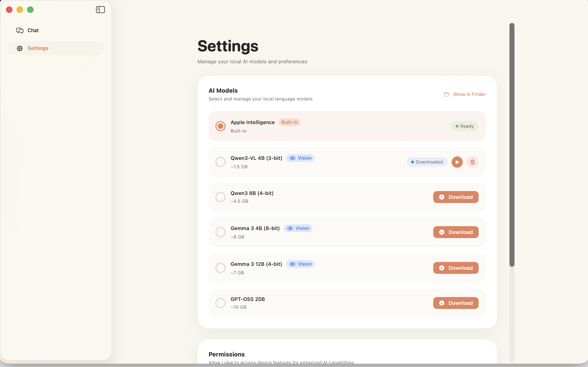Open the Chat section from sidebar

pos(33,30)
